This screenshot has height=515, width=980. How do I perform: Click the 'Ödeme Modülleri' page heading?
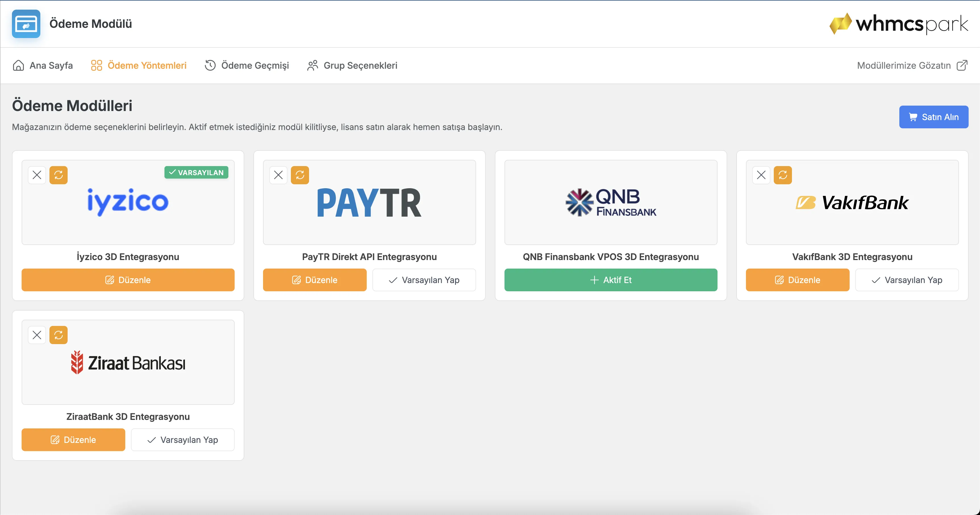[72, 105]
